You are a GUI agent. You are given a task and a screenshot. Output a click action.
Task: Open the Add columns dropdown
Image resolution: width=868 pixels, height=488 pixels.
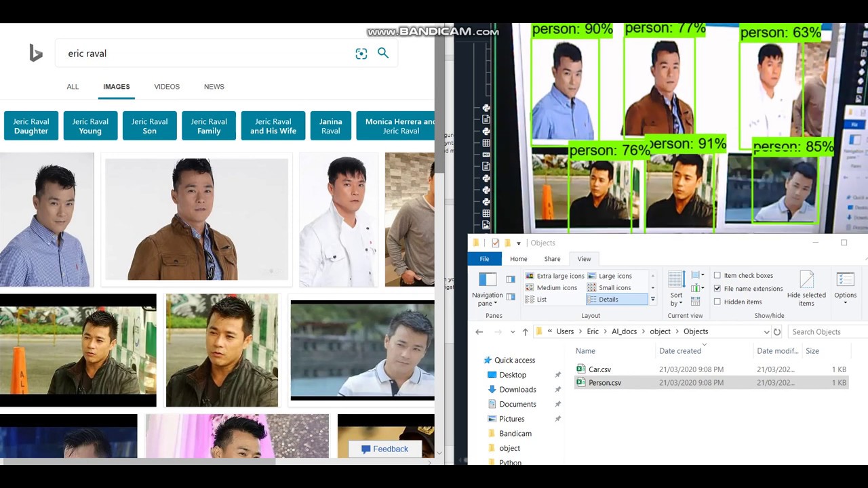696,288
